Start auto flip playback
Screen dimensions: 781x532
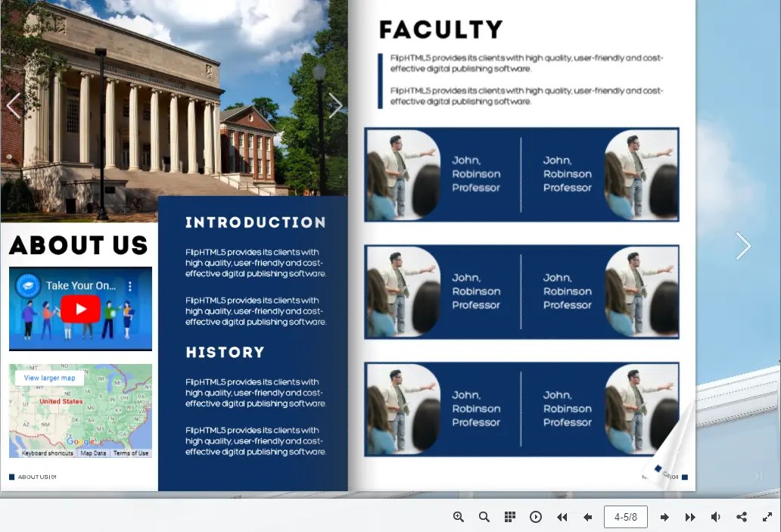click(536, 517)
